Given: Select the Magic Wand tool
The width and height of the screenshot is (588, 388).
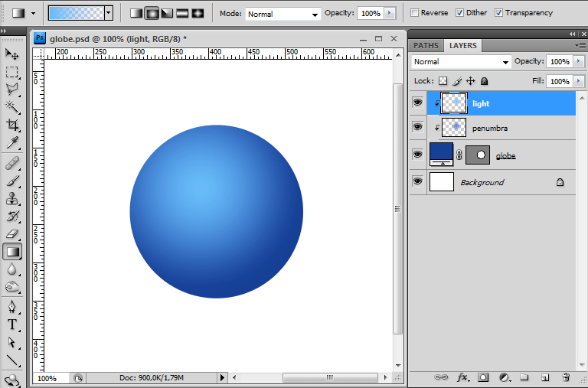Looking at the screenshot, I should pyautogui.click(x=12, y=106).
